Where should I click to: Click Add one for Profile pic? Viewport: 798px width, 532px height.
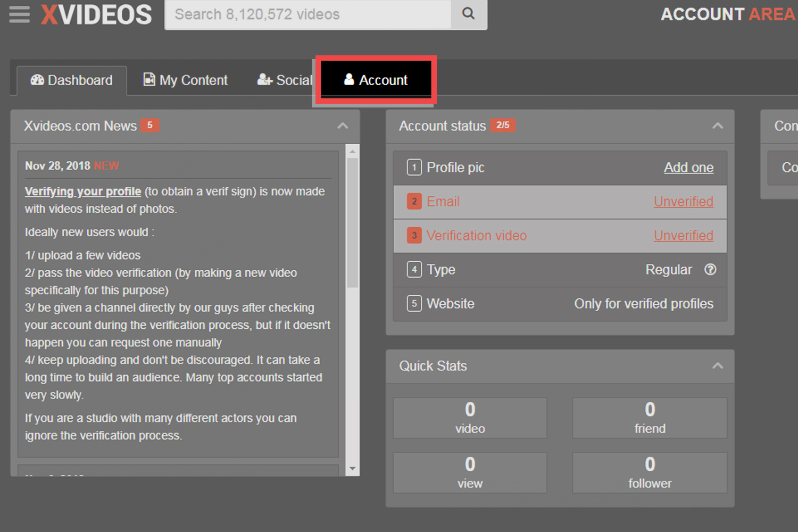click(x=688, y=168)
